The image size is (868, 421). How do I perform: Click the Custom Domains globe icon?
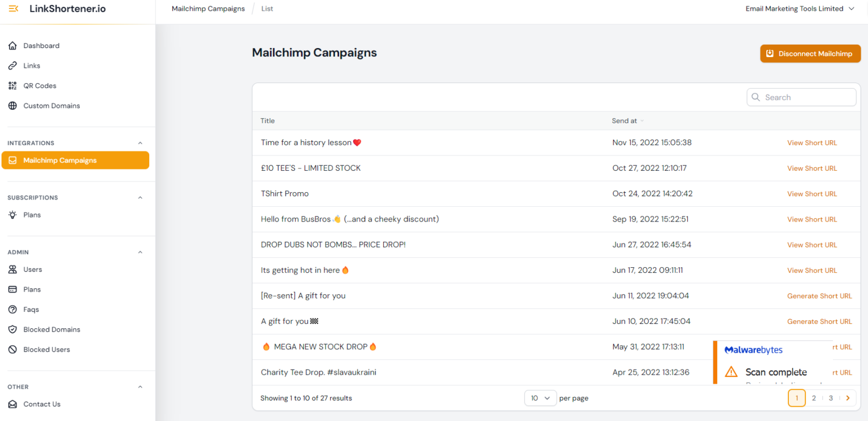(12, 106)
